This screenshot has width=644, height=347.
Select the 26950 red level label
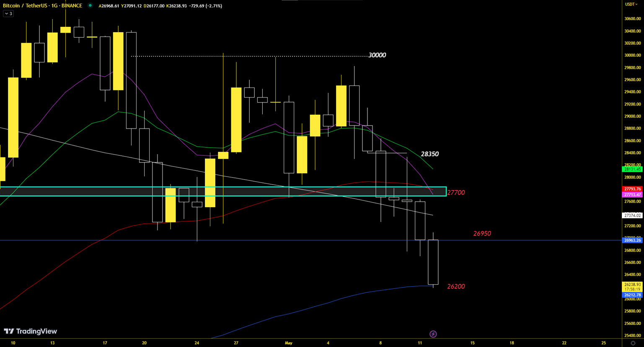click(x=482, y=234)
